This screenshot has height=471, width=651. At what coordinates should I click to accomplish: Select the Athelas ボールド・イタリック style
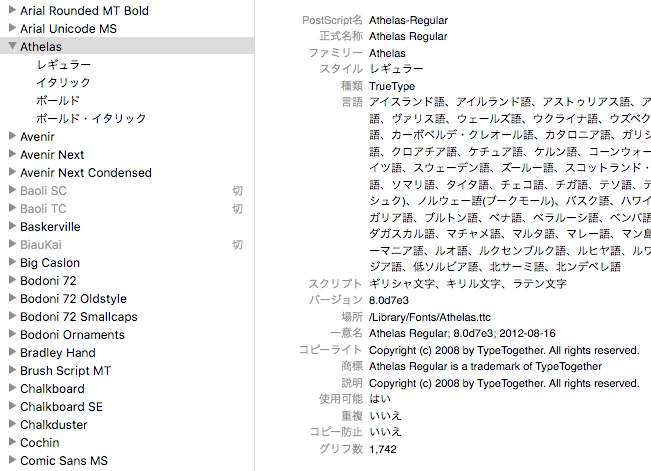point(91,118)
